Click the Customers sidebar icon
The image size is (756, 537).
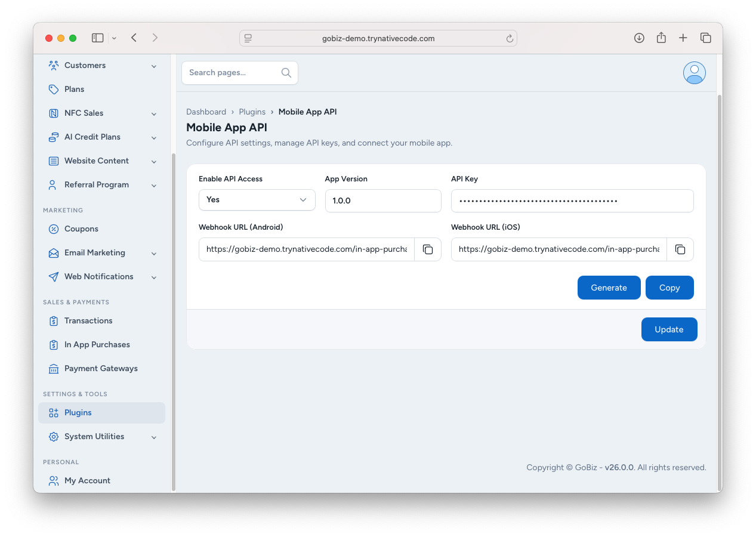pos(54,66)
